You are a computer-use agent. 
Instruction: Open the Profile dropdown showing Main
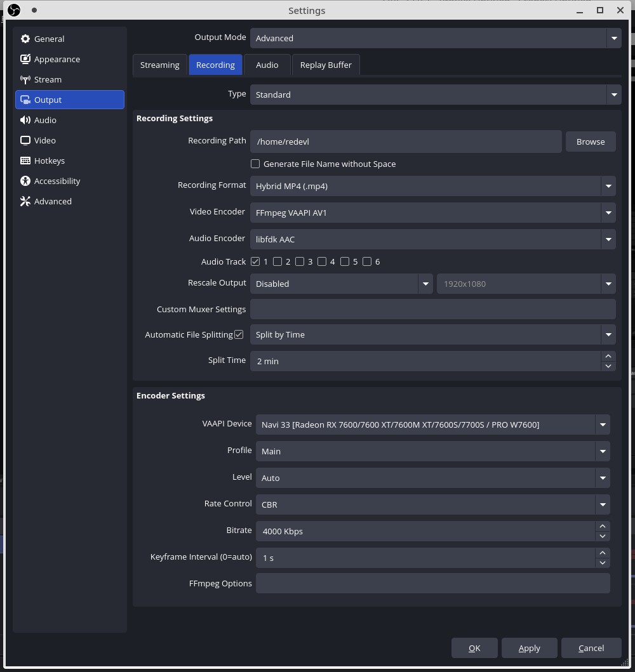click(x=433, y=451)
